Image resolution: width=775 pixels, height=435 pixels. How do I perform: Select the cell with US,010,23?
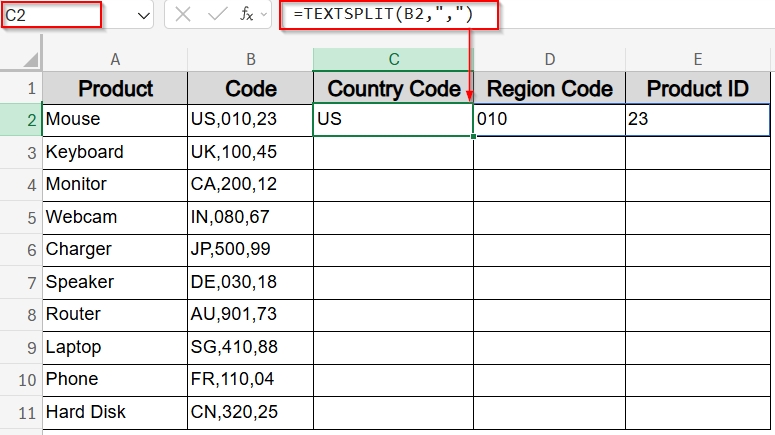tap(250, 120)
